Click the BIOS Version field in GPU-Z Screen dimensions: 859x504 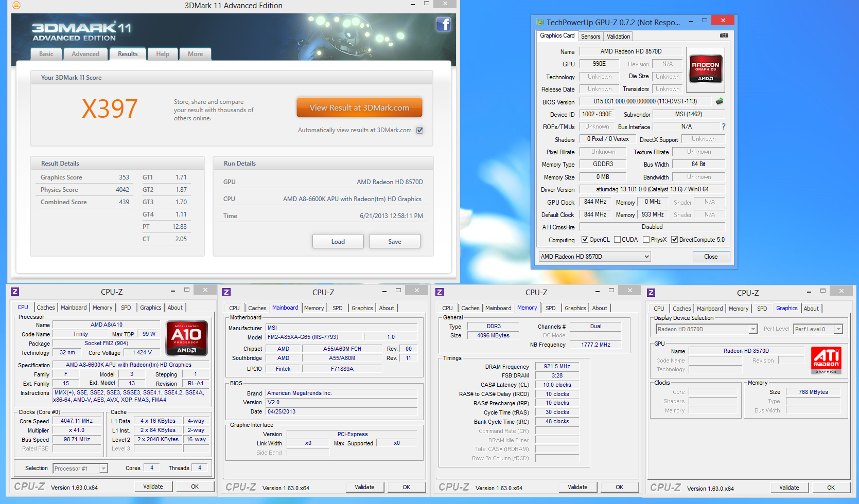tap(645, 101)
